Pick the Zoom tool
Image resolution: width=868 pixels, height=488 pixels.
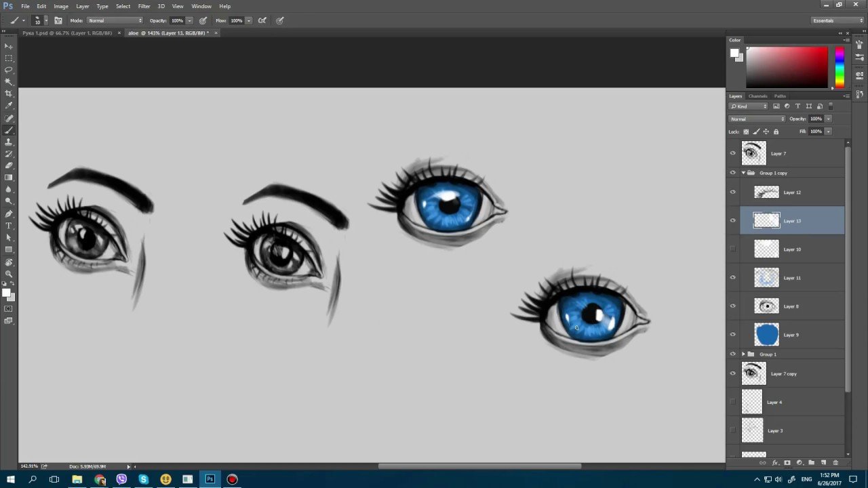pyautogui.click(x=9, y=274)
